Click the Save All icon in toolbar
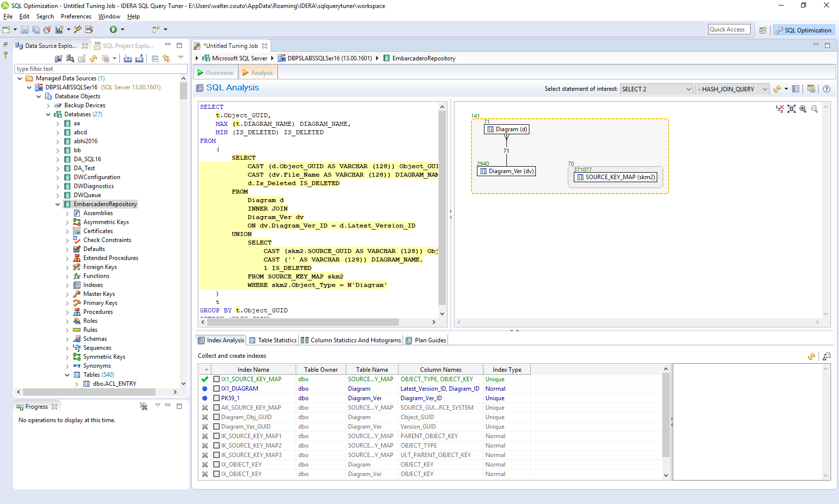839x504 pixels. [x=36, y=30]
